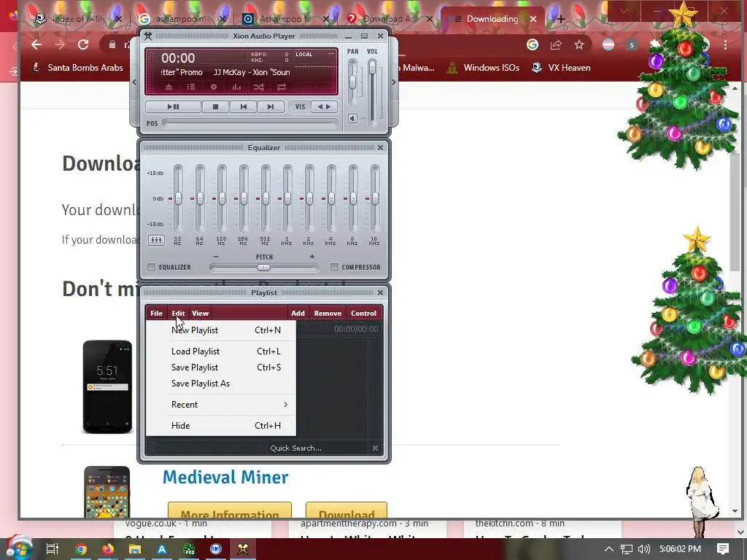This screenshot has width=747, height=560.
Task: Increase pitch with the plus button
Action: (312, 257)
